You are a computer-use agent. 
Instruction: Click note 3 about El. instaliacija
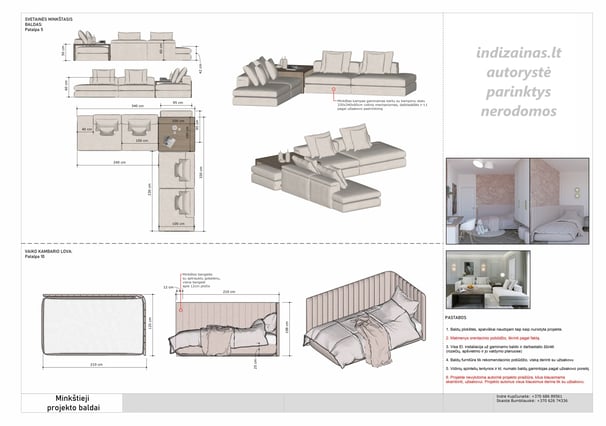[500, 349]
